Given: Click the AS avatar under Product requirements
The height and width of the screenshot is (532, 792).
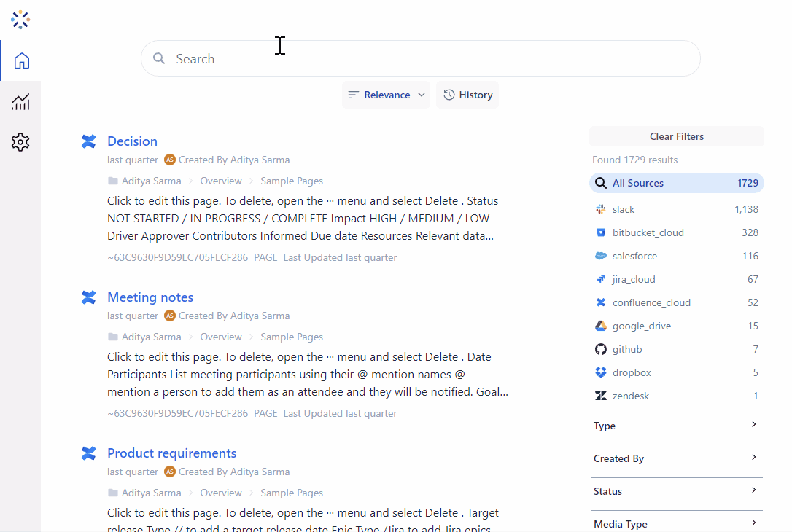Looking at the screenshot, I should tap(170, 472).
